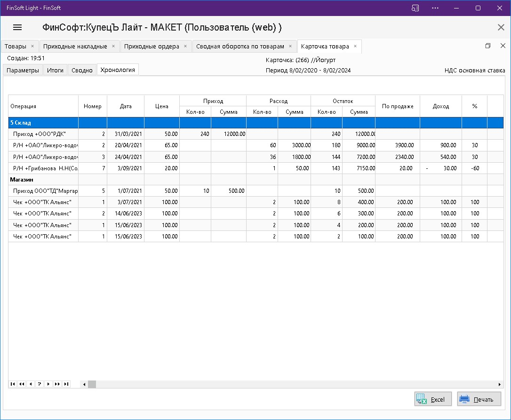Click the horizontal scrollbar left arrow
Screen dimensions: 511x420
tap(84, 384)
